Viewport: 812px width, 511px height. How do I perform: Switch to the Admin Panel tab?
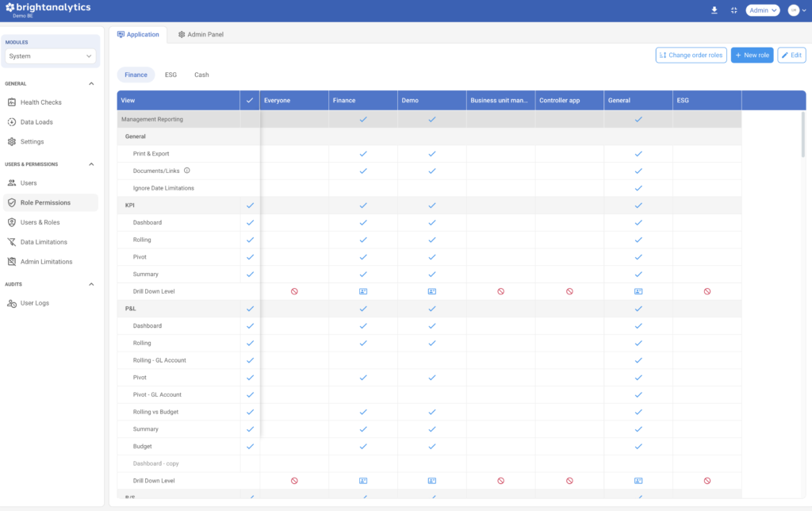pos(201,35)
